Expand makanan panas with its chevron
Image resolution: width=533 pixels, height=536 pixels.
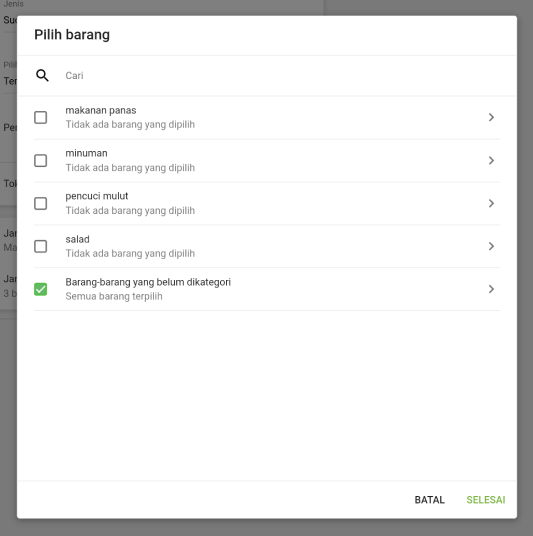pyautogui.click(x=491, y=118)
